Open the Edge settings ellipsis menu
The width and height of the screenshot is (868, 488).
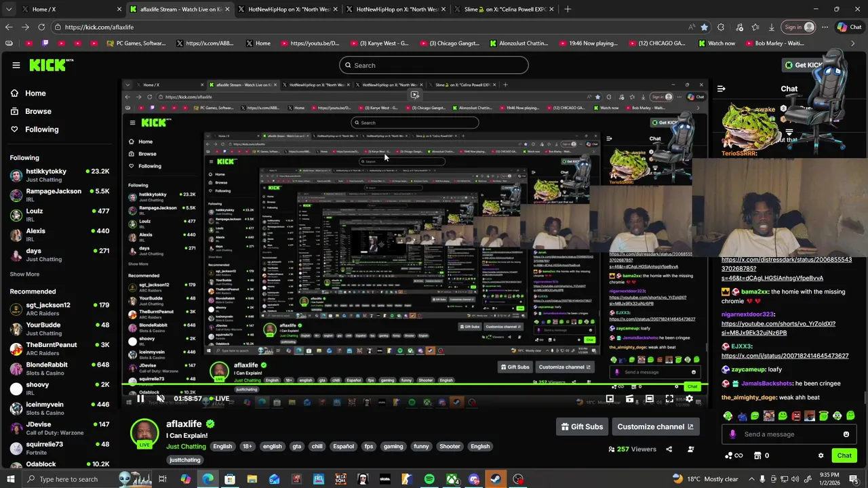pos(825,27)
